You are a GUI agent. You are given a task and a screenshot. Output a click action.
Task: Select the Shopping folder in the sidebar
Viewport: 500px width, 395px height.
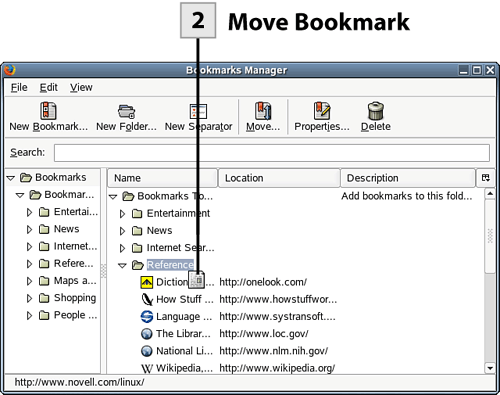click(75, 298)
